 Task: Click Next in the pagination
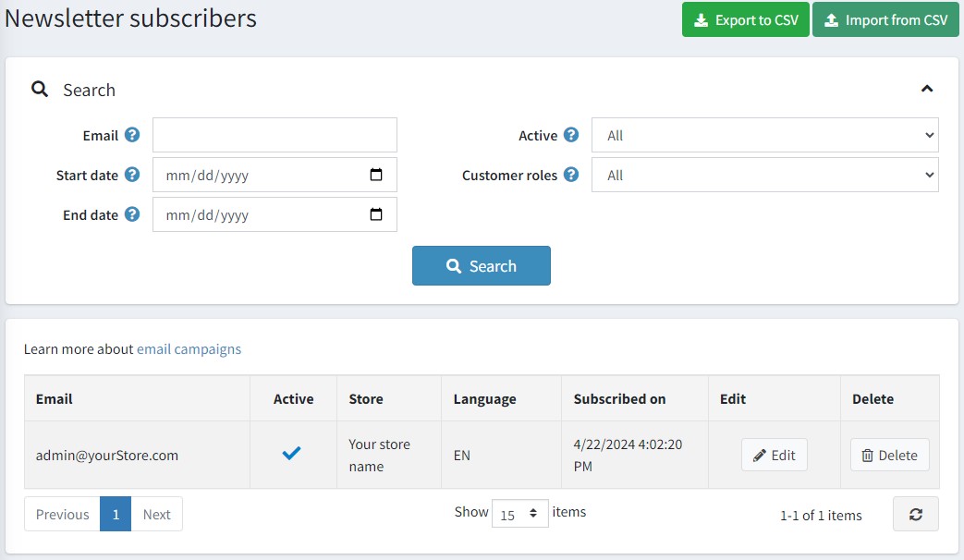(156, 515)
